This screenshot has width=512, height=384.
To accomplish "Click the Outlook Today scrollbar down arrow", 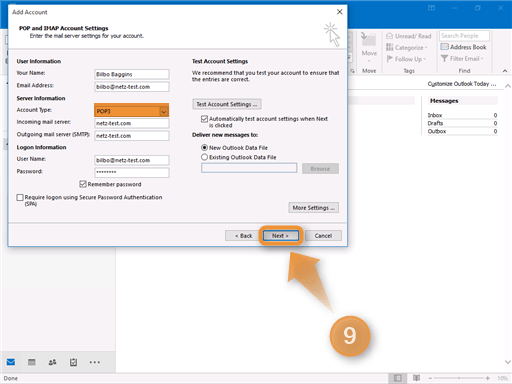I will 507,362.
